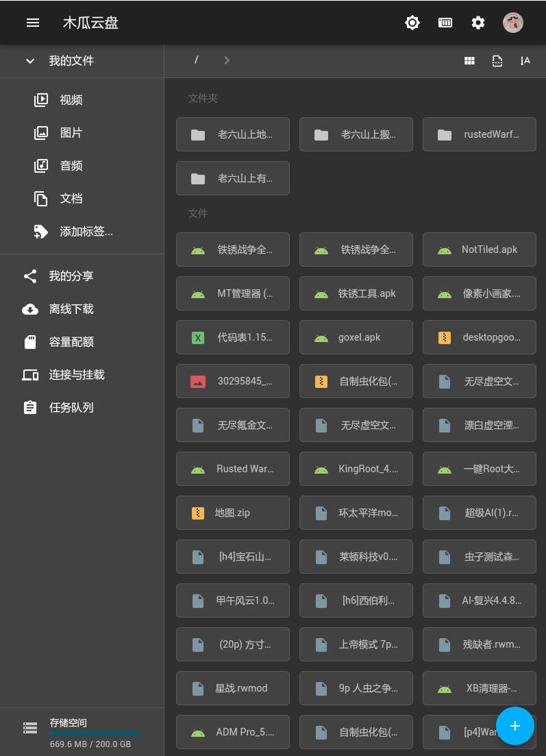The image size is (546, 756).
Task: Toggle dark/light theme brightness icon
Action: [412, 23]
